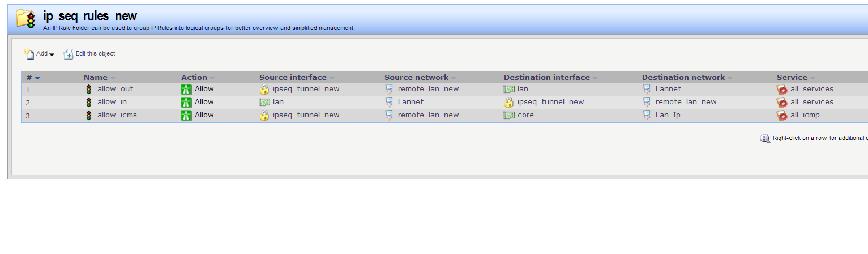Click the info icon near Right-click hint

[x=765, y=138]
